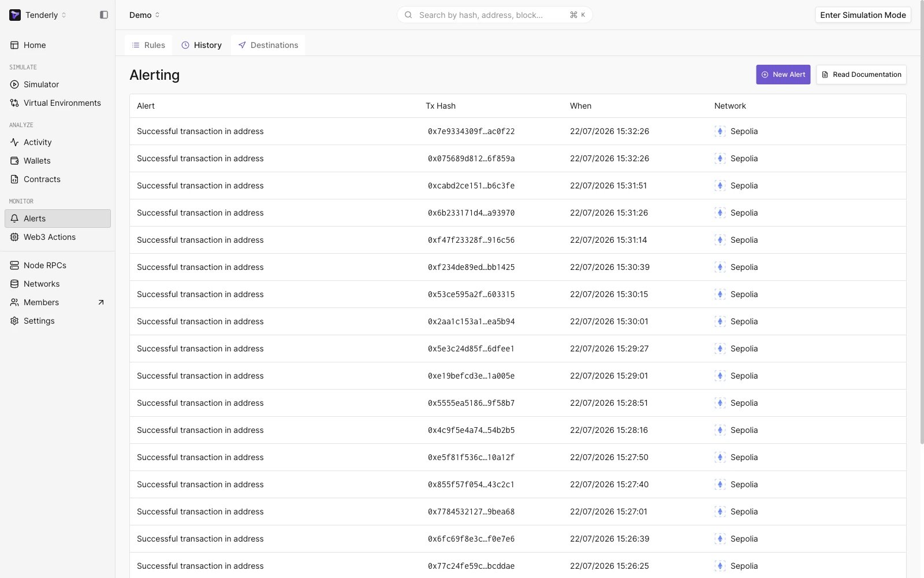Click Ethereum icon in 0xcabd2ce151 row
The width and height of the screenshot is (924, 578).
720,186
